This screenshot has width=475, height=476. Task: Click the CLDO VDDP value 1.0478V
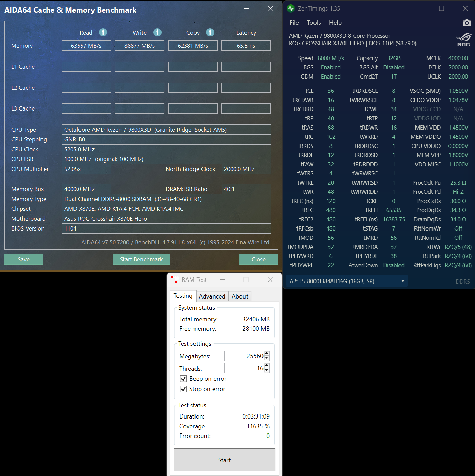point(458,100)
